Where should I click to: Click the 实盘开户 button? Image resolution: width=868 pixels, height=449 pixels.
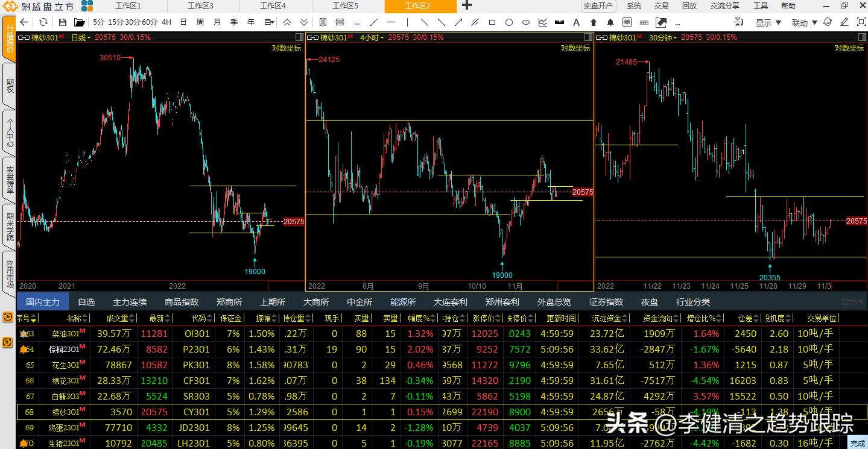tap(598, 6)
